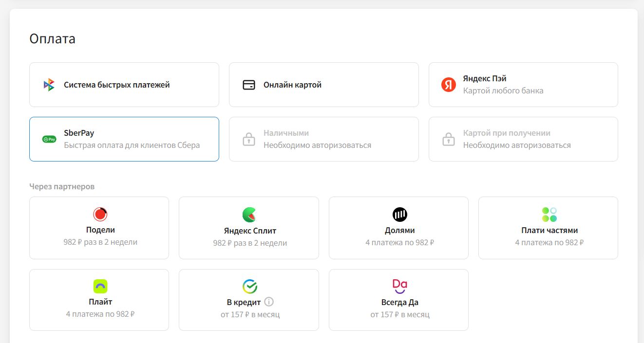Click the Система быстрых платежей logo icon
This screenshot has height=343, width=644.
coord(49,85)
